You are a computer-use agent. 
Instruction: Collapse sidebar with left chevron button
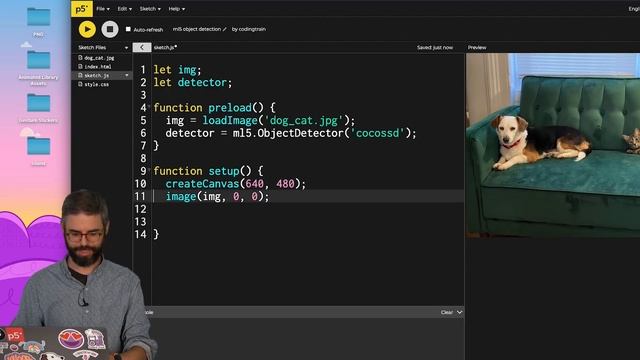click(x=142, y=47)
